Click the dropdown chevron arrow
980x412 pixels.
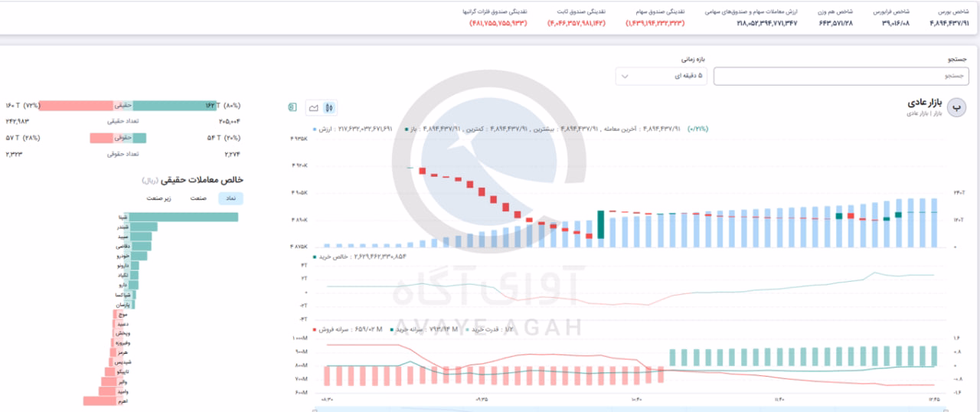[626, 77]
